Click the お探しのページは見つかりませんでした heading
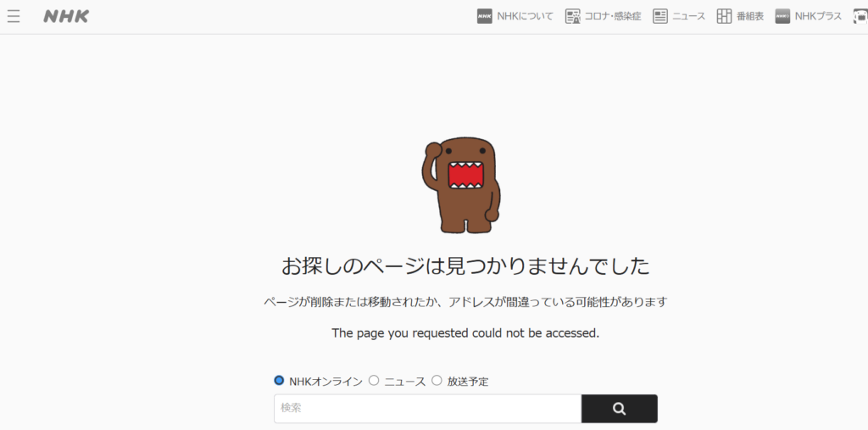The height and width of the screenshot is (430, 868). (x=465, y=266)
